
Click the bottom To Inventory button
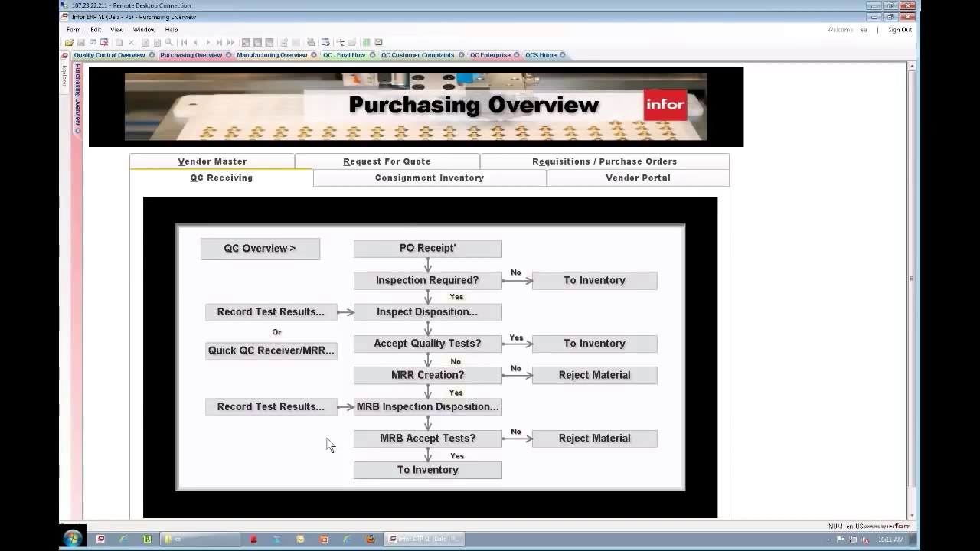tap(427, 470)
